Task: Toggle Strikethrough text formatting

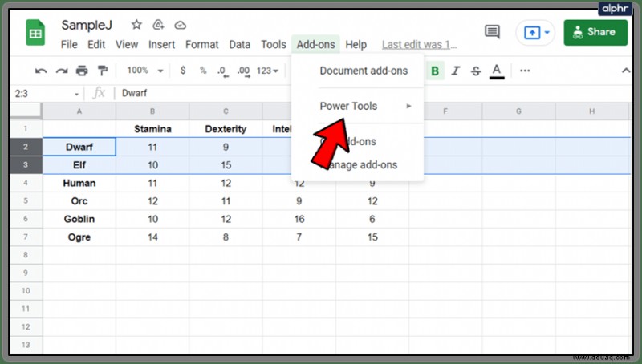Action: [476, 71]
